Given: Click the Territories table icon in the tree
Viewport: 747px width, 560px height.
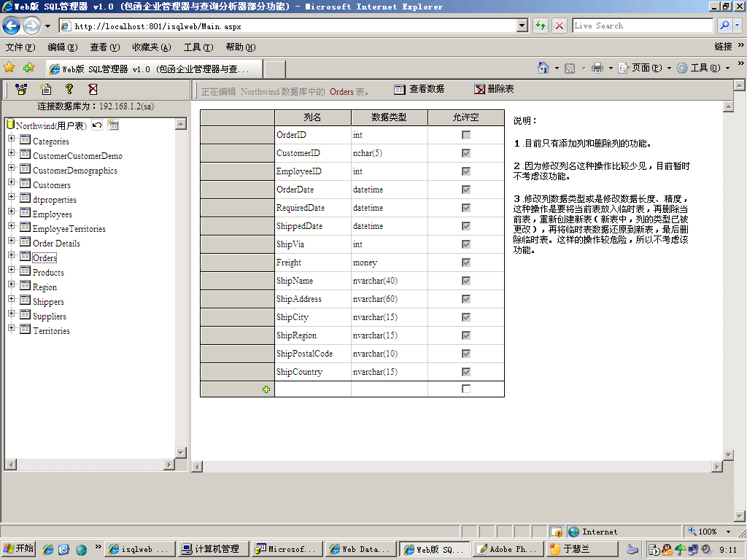Looking at the screenshot, I should 26,329.
